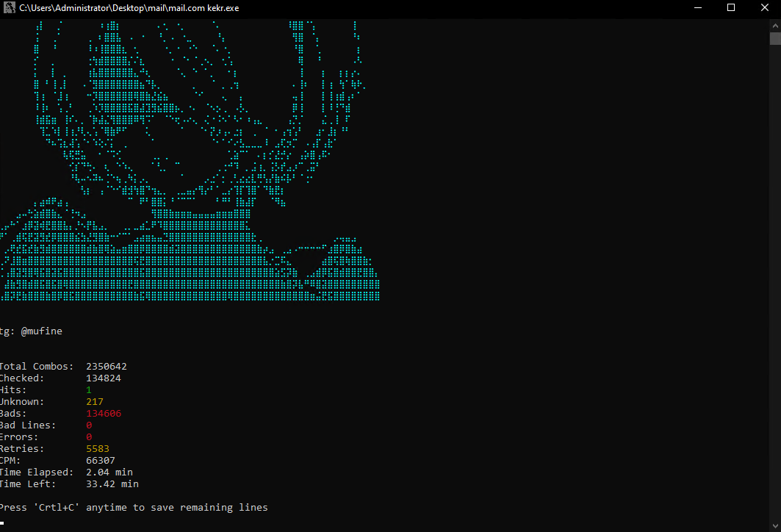Click the scrollbar up arrow
781x532 pixels.
[774, 24]
